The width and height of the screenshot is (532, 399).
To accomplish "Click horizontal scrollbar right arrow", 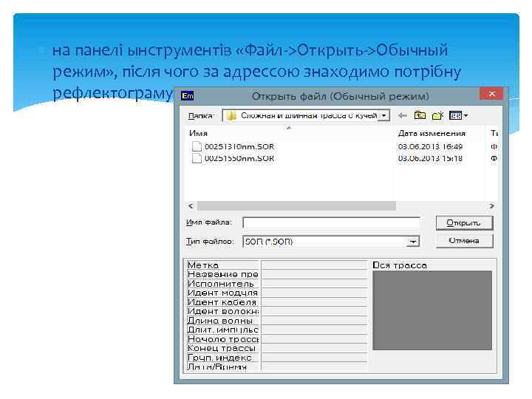I will point(491,205).
